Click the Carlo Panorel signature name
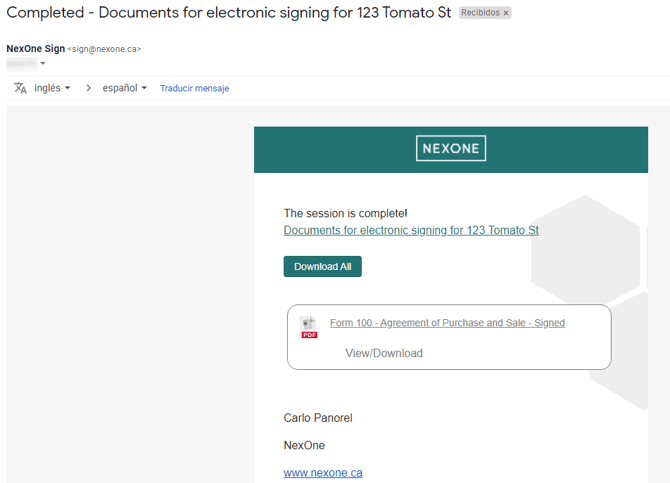 [x=318, y=418]
